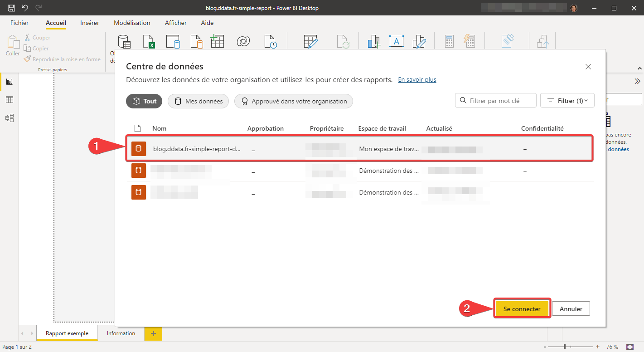Close the Centre de données dialog

pos(588,67)
